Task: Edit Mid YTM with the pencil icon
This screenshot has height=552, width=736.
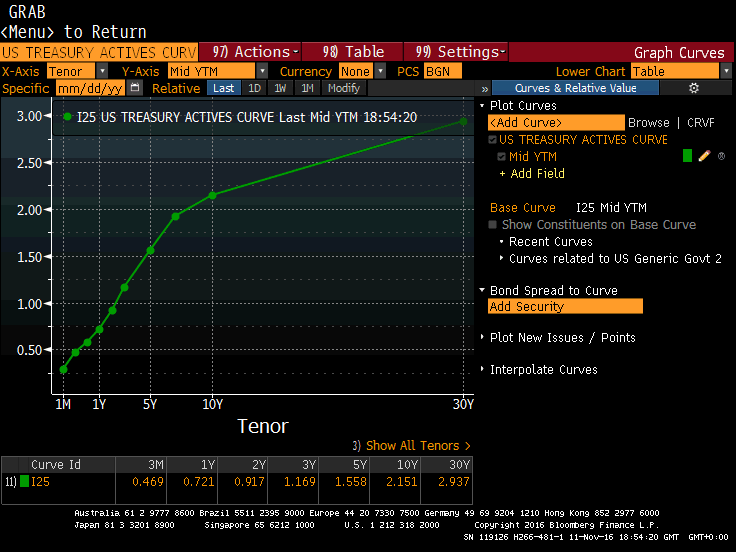Action: pos(704,156)
